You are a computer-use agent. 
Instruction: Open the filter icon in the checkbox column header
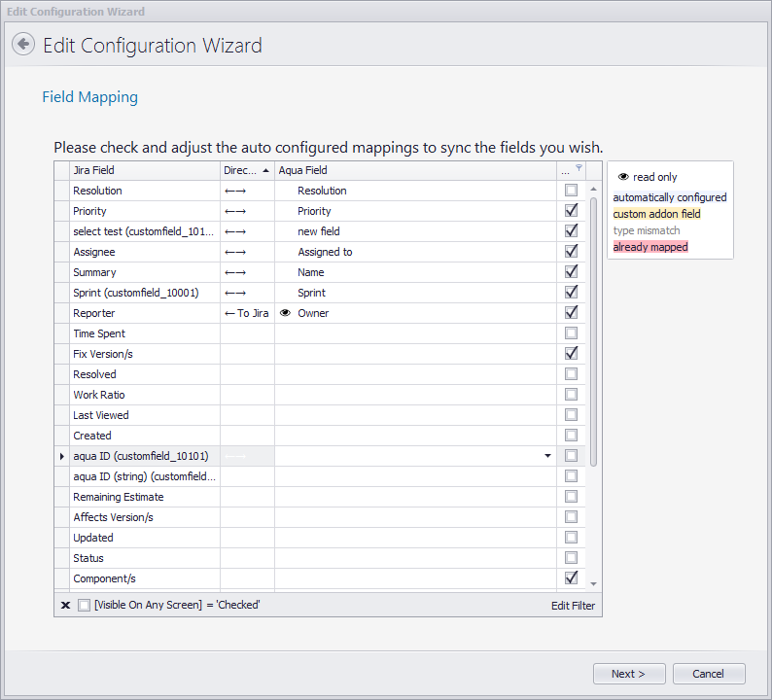click(579, 169)
